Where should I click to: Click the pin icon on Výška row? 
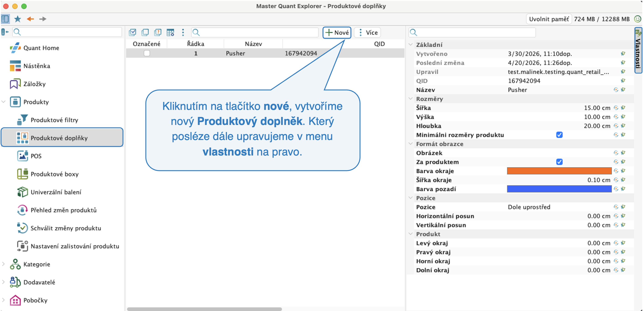tap(623, 117)
